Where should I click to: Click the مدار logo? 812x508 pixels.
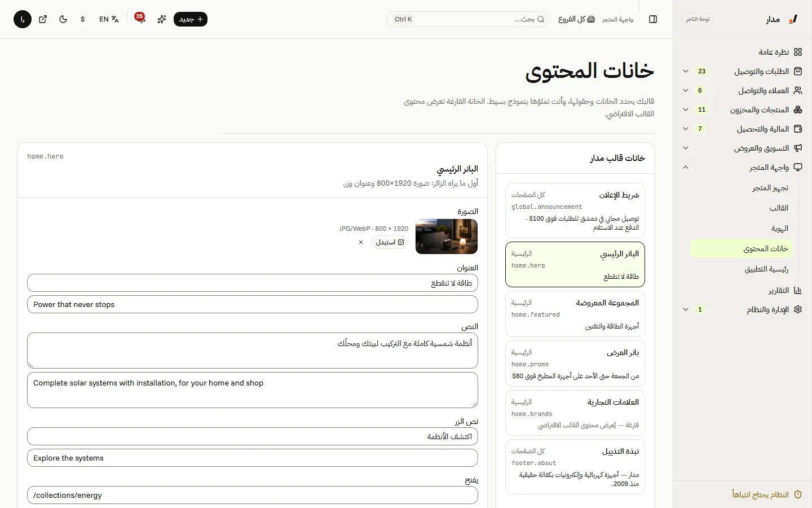click(x=782, y=19)
